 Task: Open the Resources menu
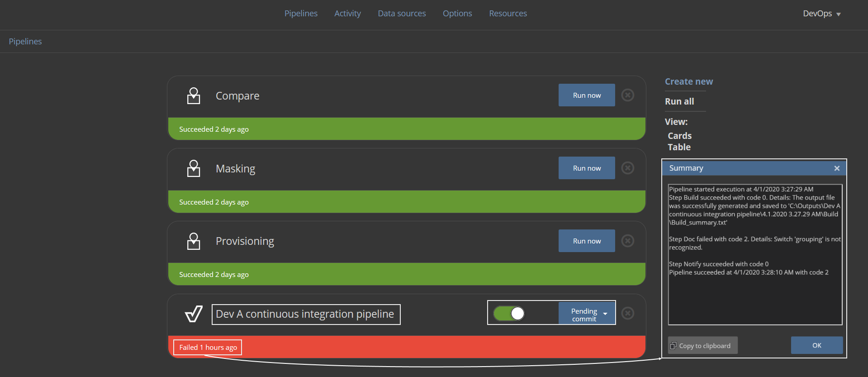click(508, 14)
